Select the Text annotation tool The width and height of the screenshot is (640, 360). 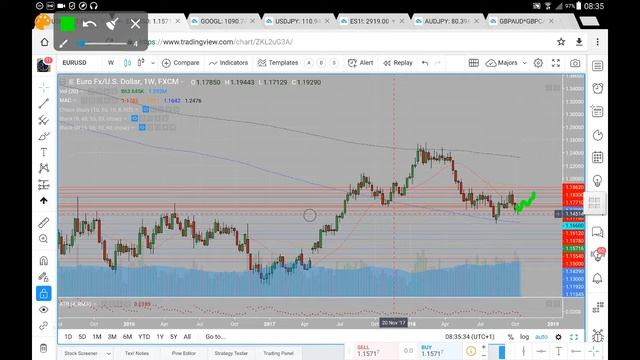pos(44,152)
